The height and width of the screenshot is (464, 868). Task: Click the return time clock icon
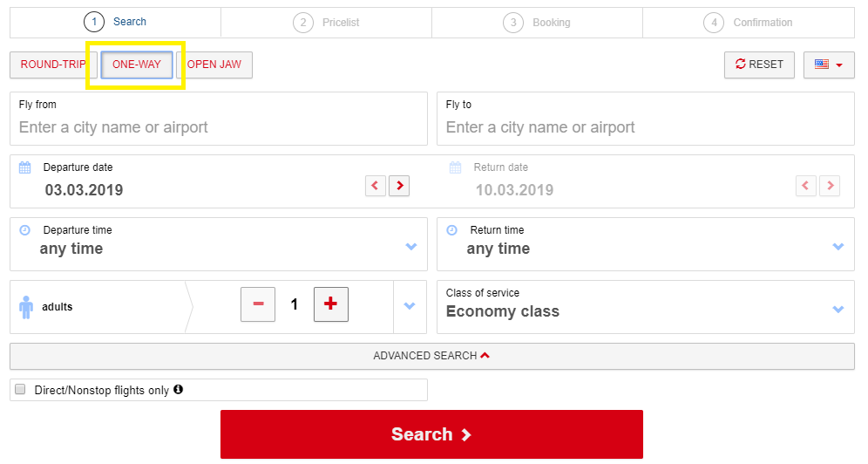pyautogui.click(x=451, y=229)
